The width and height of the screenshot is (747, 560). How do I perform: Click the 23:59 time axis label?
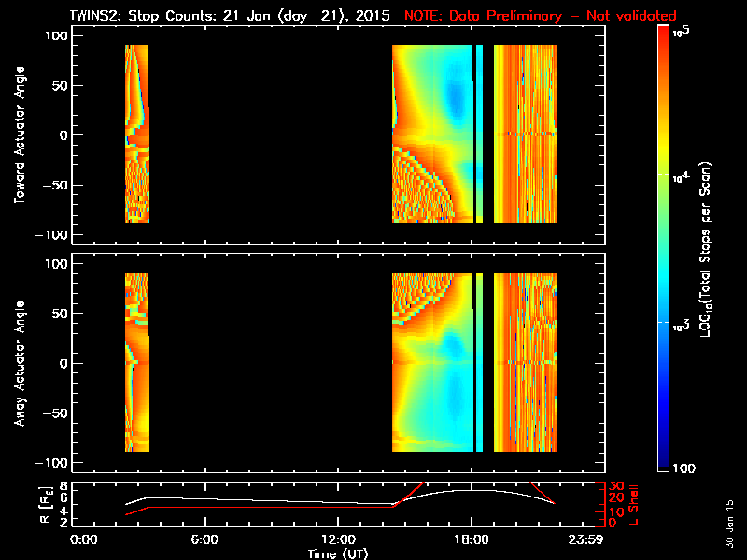coord(585,540)
